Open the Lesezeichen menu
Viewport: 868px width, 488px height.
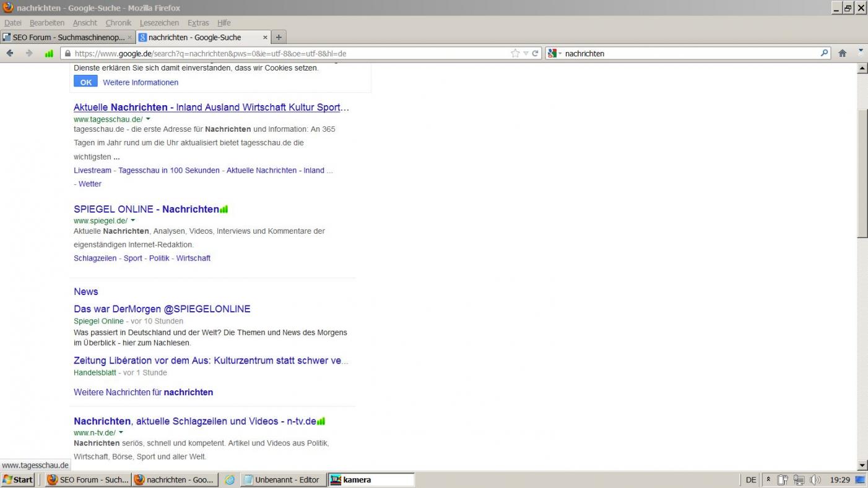(x=159, y=23)
